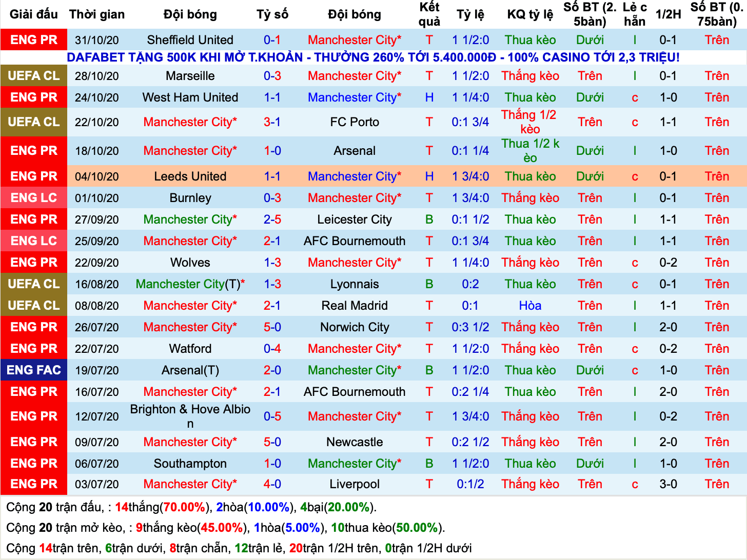The width and height of the screenshot is (747, 560).
Task: Click Manchester City(T) in 16/08/20 row
Action: click(x=190, y=284)
